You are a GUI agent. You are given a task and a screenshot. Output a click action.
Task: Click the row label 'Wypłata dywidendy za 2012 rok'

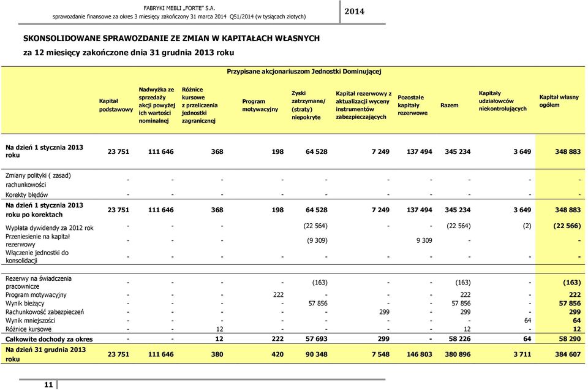point(50,228)
